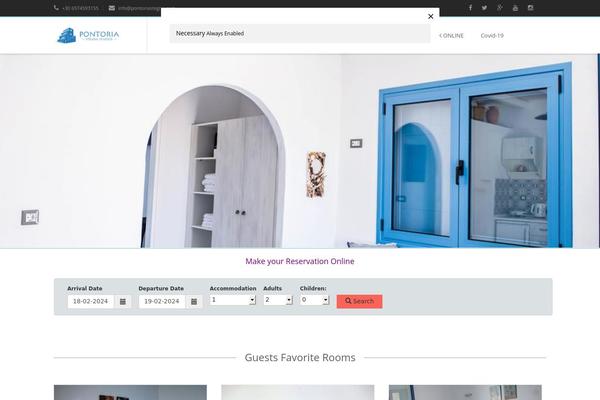Image resolution: width=600 pixels, height=400 pixels.
Task: Open the second favorite room thumbnail
Action: pos(298,392)
